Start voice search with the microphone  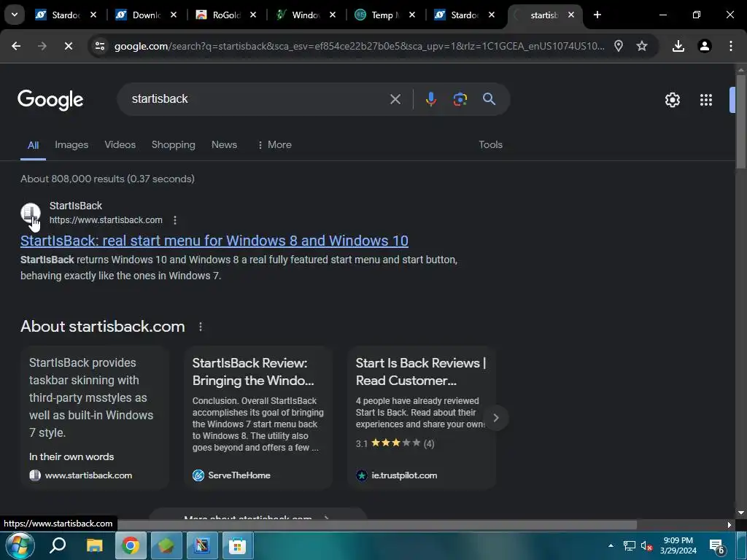coord(430,99)
